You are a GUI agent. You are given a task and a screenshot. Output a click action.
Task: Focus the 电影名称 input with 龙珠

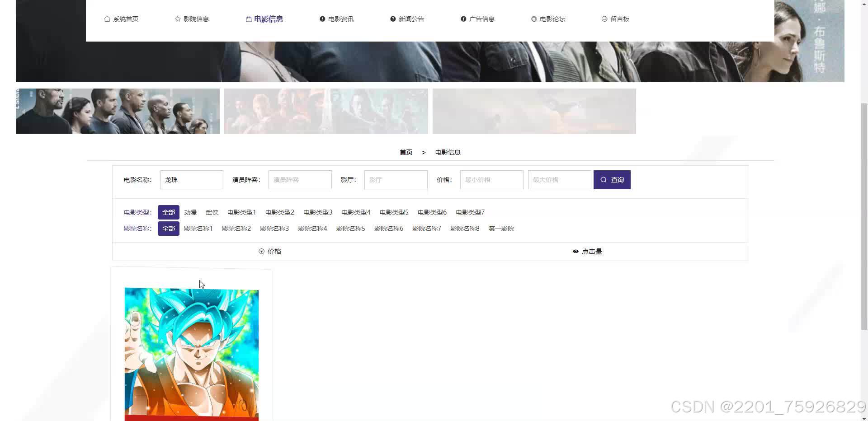point(192,180)
